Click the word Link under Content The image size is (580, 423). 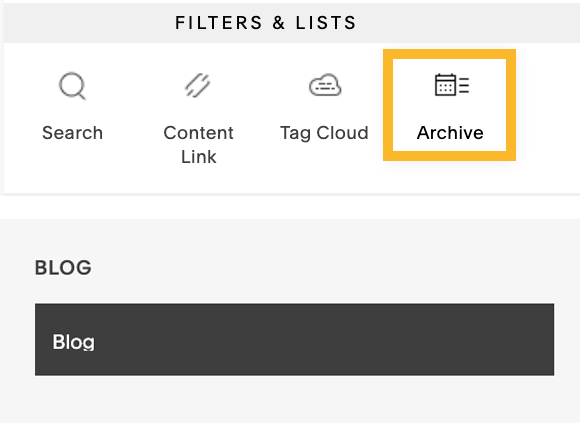coord(199,157)
